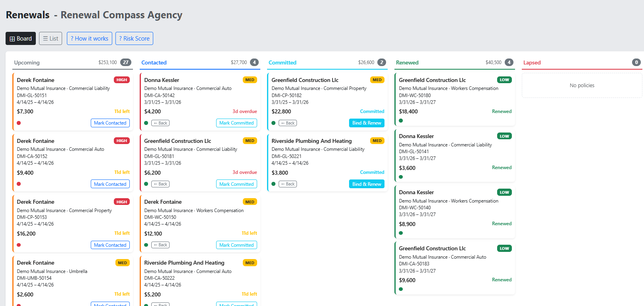This screenshot has height=306, width=644.
Task: Click LOW risk badge on DMI-CA-50183 card
Action: (x=504, y=248)
